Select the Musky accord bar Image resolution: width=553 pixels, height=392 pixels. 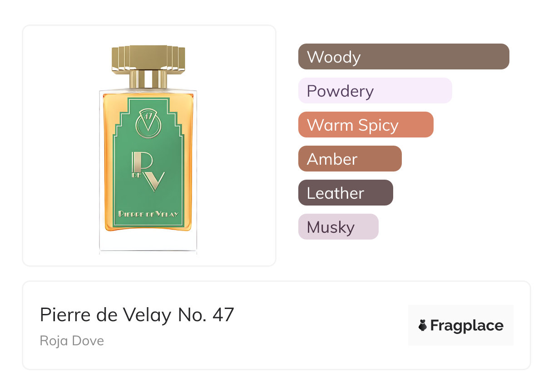338,227
